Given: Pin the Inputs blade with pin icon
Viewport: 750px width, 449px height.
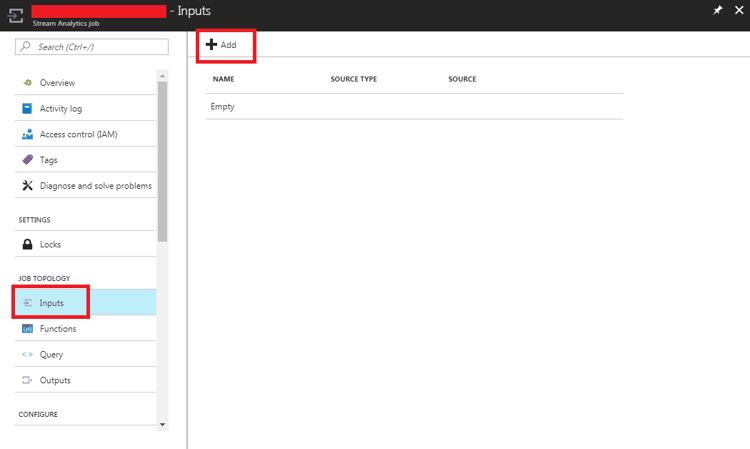Looking at the screenshot, I should pyautogui.click(x=717, y=10).
